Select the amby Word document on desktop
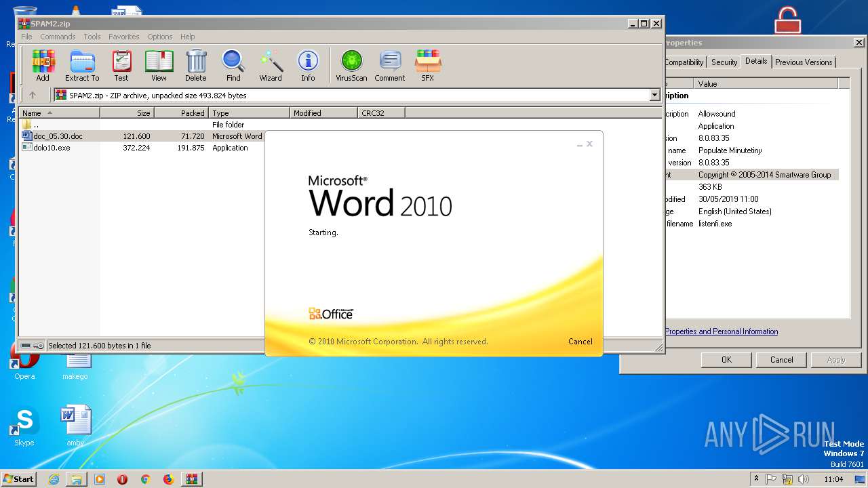This screenshot has height=488, width=868. coord(75,427)
